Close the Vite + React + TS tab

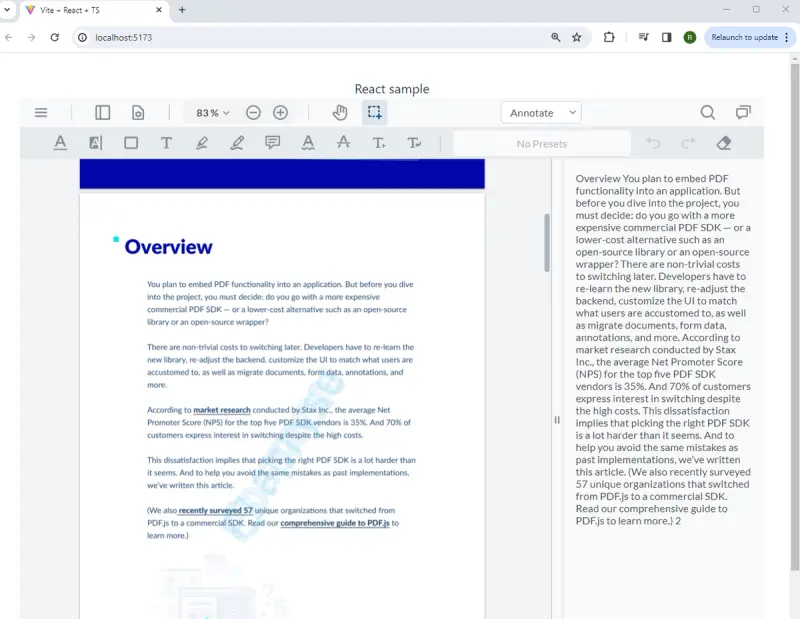tap(159, 10)
